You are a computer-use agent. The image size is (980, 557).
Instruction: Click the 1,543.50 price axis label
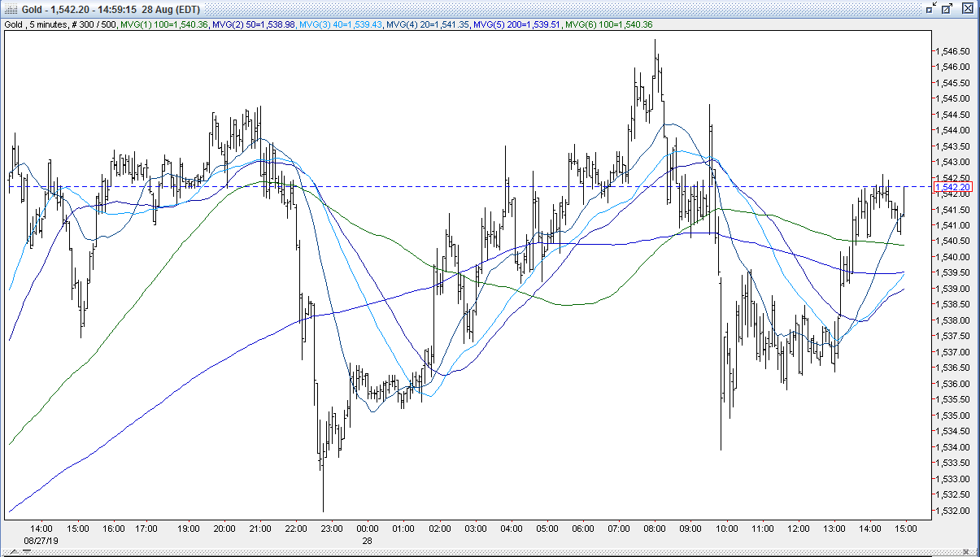(952, 146)
